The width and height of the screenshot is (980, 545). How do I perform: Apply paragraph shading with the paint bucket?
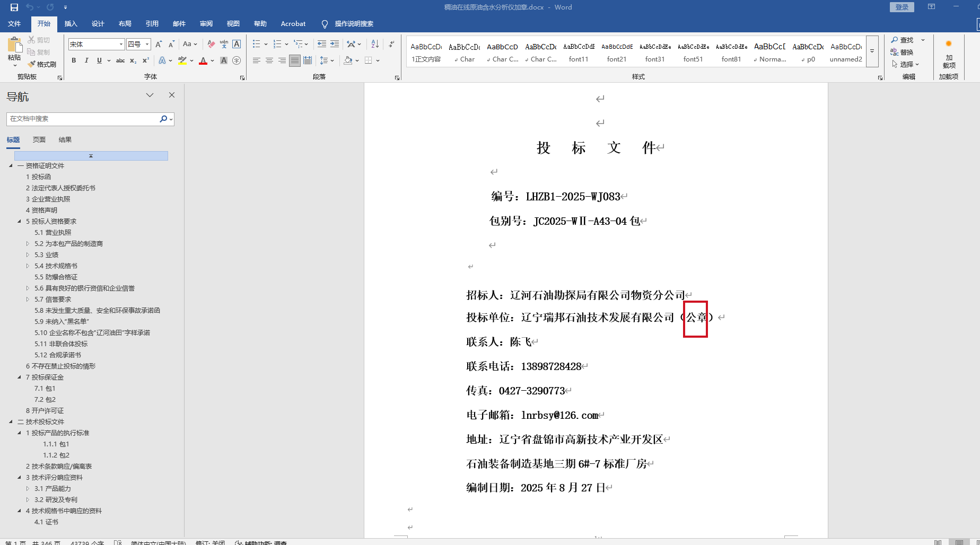348,61
